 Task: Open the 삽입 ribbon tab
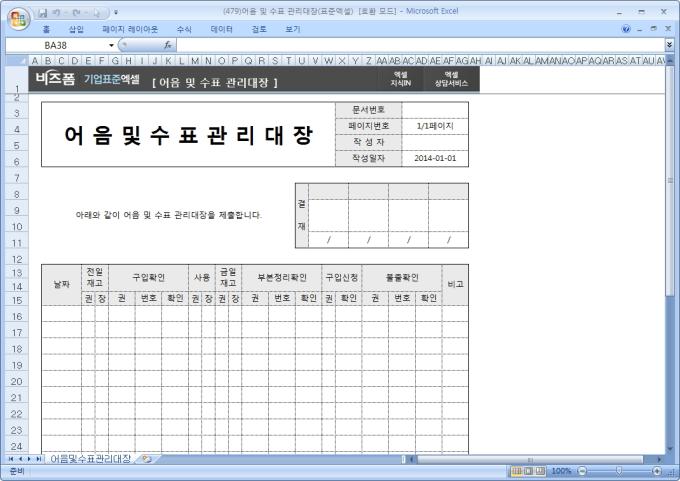coord(76,29)
